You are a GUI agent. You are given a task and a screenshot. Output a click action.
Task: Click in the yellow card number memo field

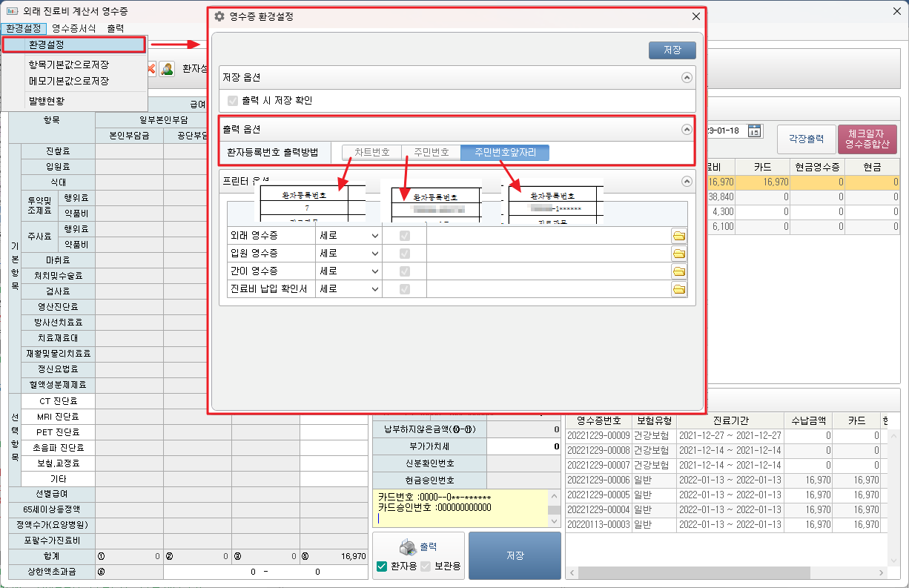pos(460,508)
